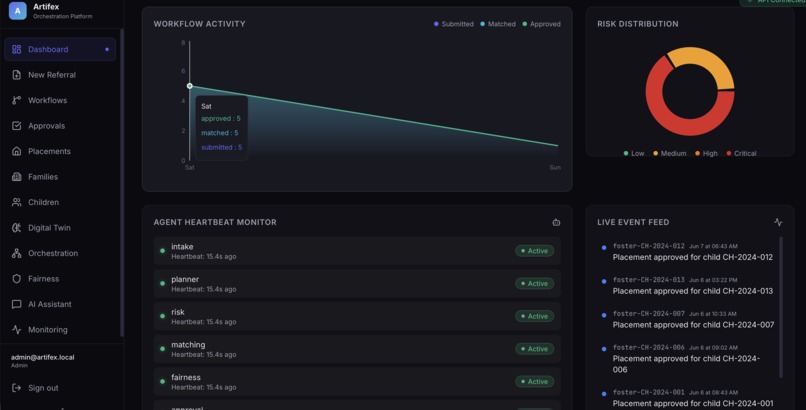Click the activity icon in Live Event Feed
The image size is (806, 410).
click(x=778, y=222)
